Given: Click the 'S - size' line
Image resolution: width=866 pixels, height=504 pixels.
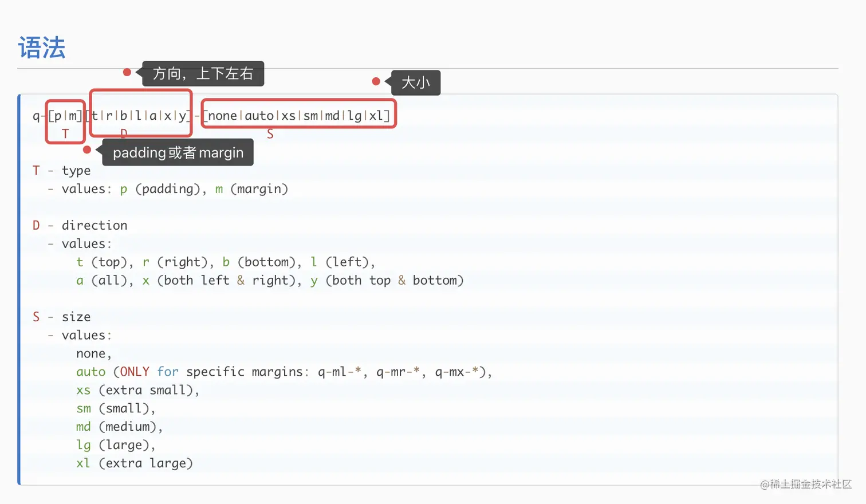Looking at the screenshot, I should point(62,317).
